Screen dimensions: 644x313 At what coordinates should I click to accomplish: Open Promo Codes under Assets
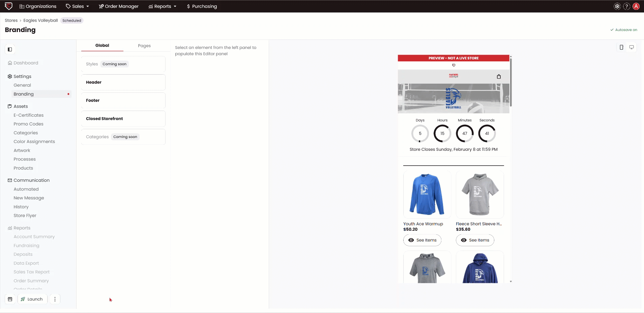click(28, 124)
